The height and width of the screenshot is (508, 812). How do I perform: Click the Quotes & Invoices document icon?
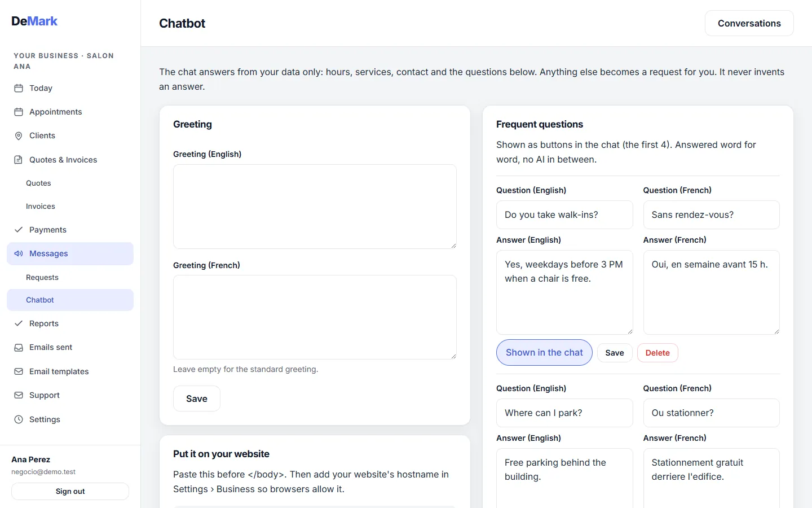click(x=19, y=160)
